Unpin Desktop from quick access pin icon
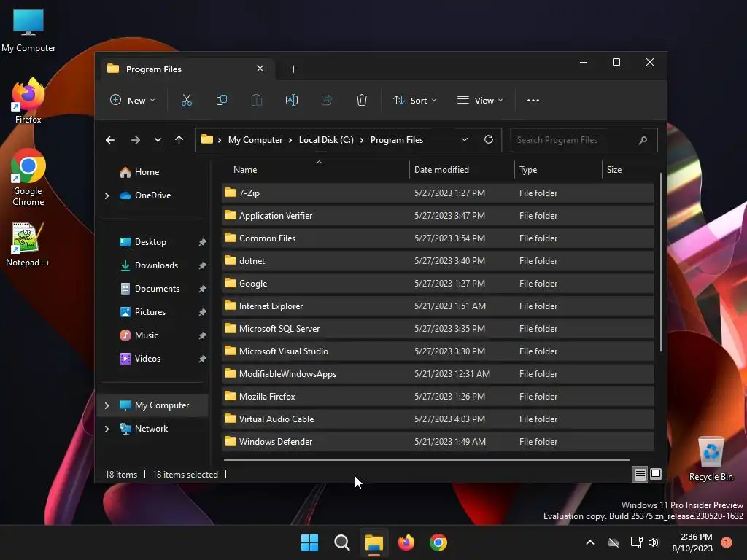This screenshot has height=560, width=747. coord(203,242)
